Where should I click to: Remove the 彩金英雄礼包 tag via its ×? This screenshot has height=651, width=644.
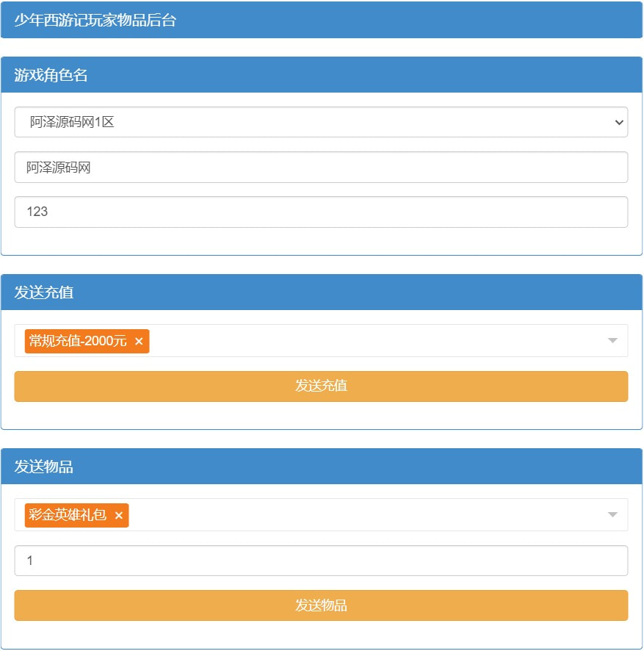[119, 516]
